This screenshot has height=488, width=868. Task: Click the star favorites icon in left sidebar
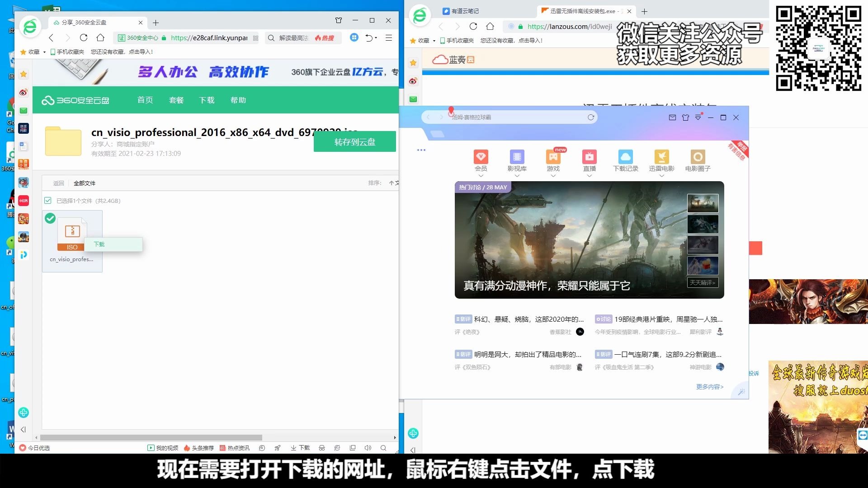tap(24, 74)
